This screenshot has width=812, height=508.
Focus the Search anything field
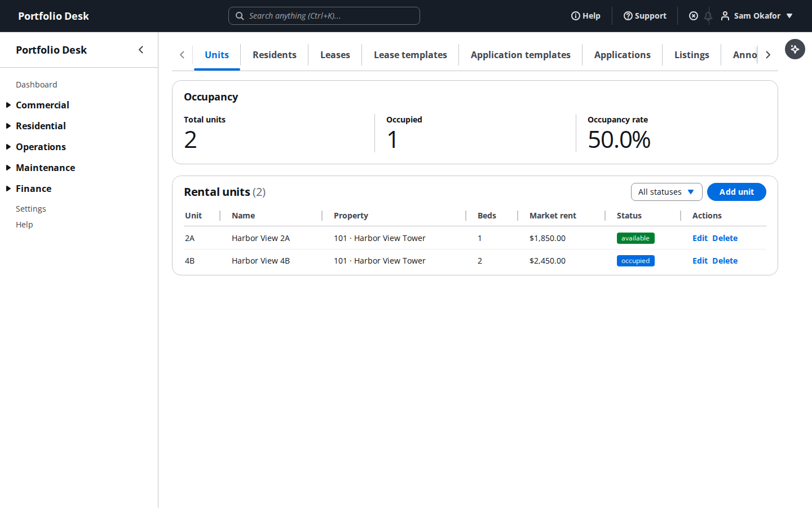click(x=324, y=16)
